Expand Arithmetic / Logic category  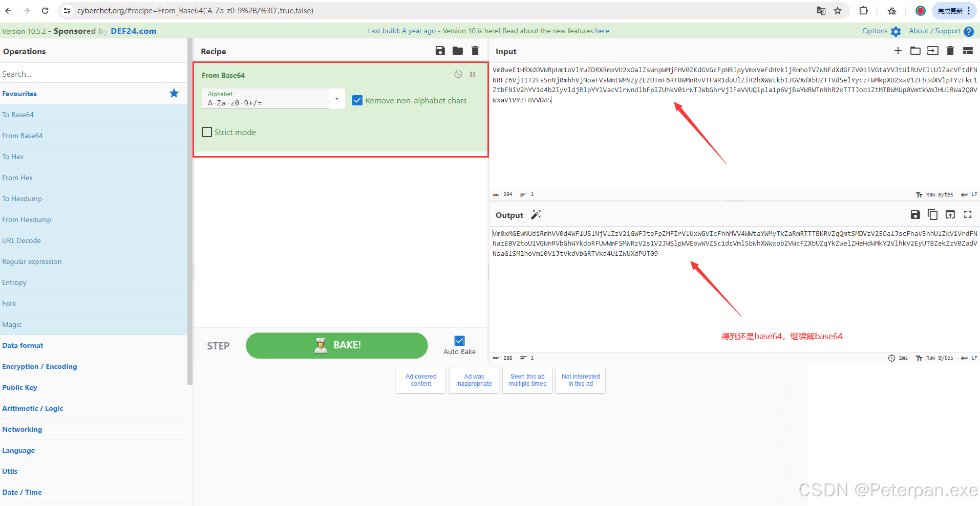tap(93, 408)
